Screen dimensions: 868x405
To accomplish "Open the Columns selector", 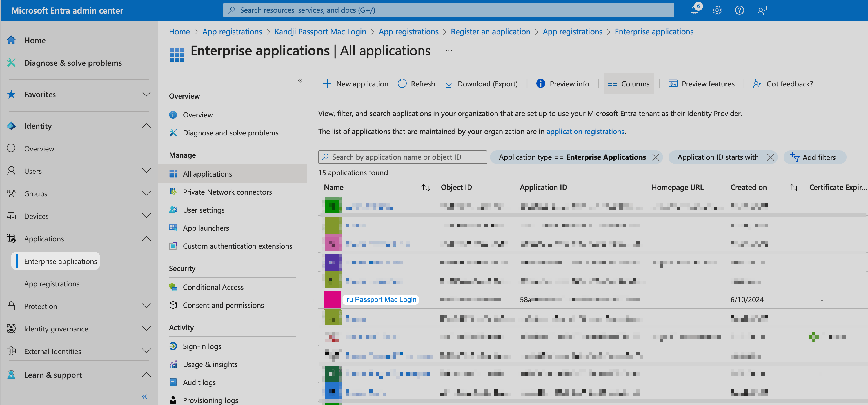I will (x=628, y=84).
